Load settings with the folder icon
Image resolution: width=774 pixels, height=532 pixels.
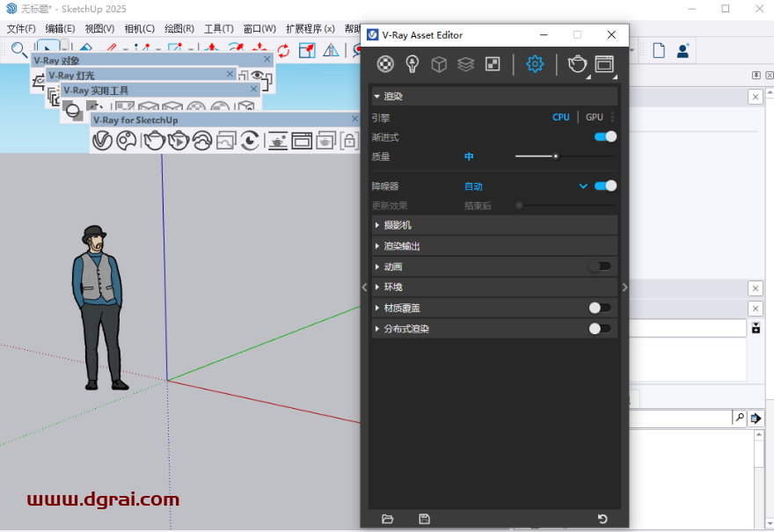point(388,519)
